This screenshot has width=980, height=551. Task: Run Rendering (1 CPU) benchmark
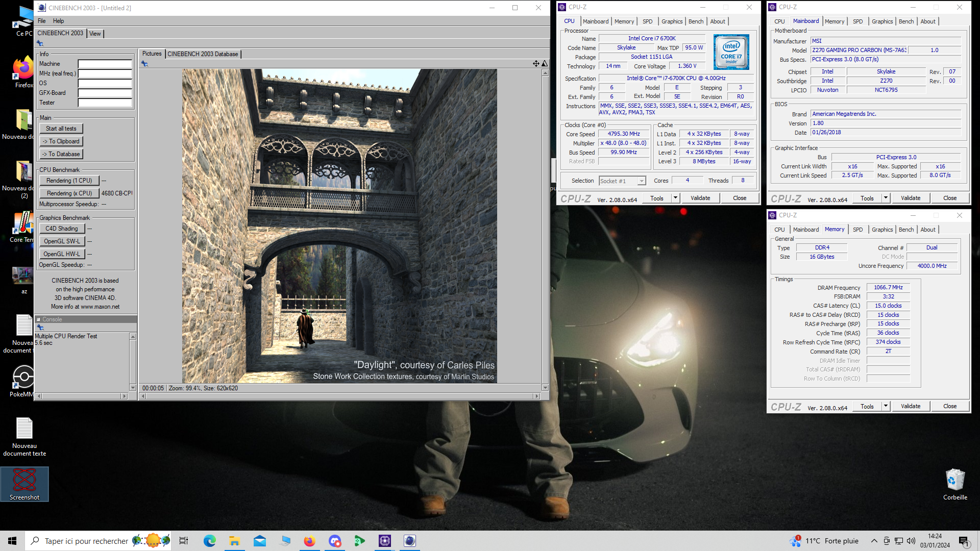[69, 181]
